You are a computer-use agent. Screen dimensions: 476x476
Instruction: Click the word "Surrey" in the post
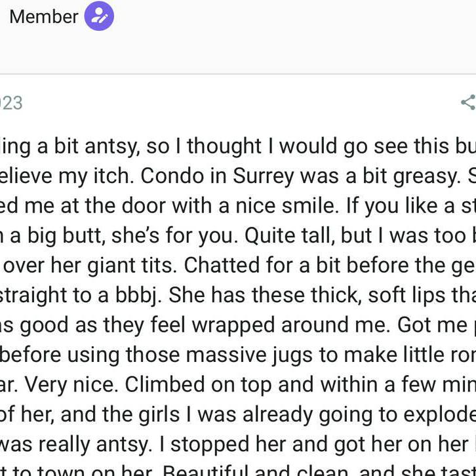(x=263, y=176)
